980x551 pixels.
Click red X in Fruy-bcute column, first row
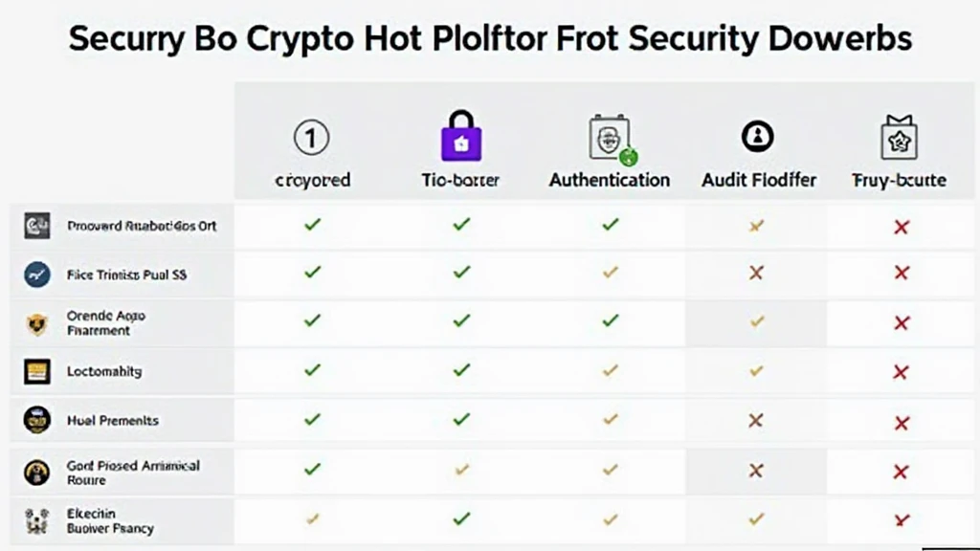(902, 227)
